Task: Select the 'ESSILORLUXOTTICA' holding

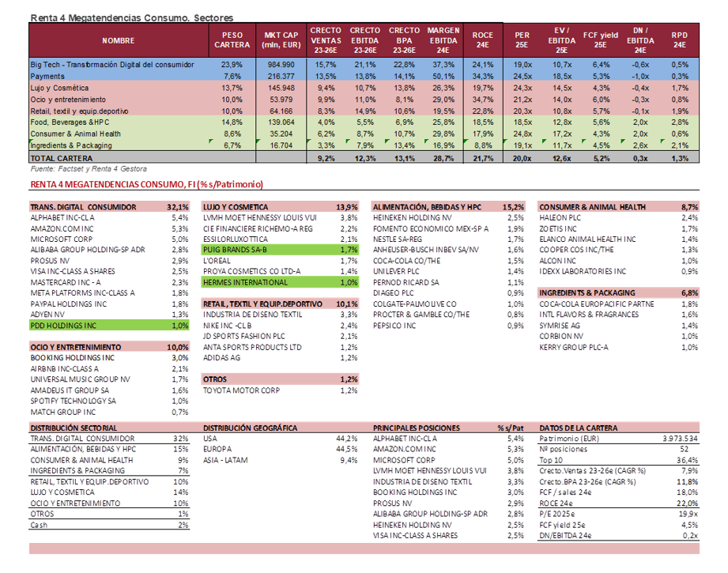Action: (236, 239)
